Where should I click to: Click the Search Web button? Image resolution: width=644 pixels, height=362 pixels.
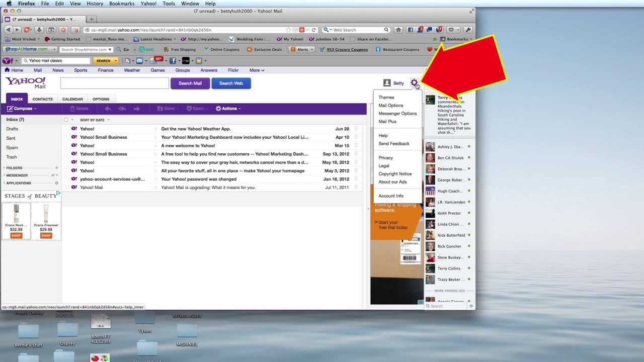point(231,83)
